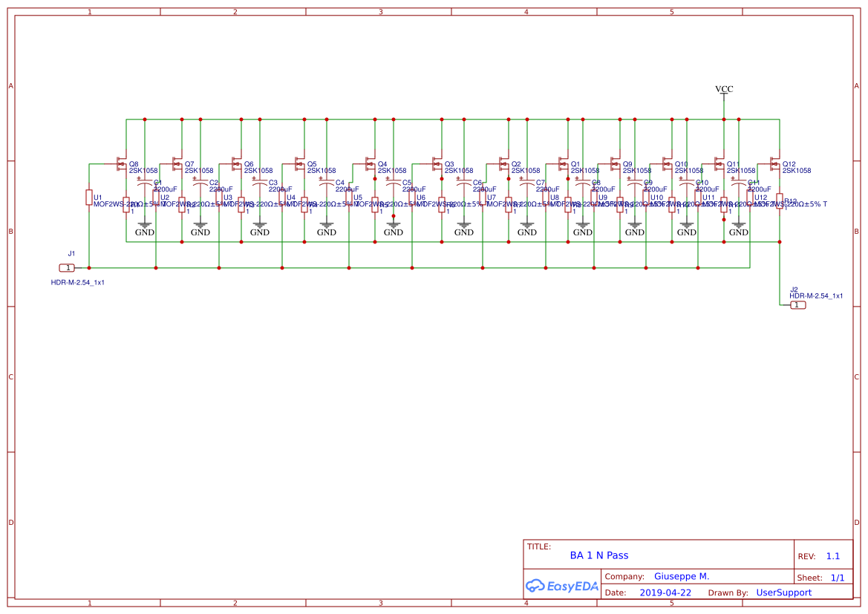Select the J2 header connector pin
Image resolution: width=868 pixels, height=614 pixels.
tap(797, 305)
